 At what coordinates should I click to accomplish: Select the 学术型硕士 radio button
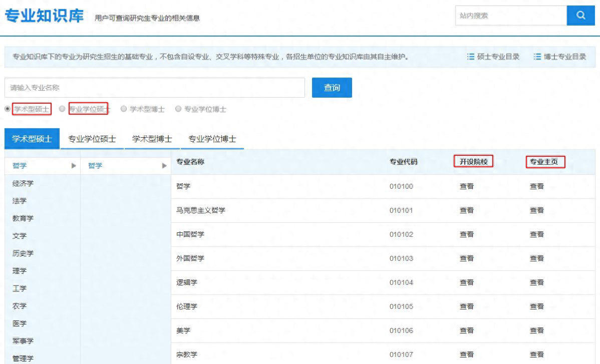pos(8,109)
